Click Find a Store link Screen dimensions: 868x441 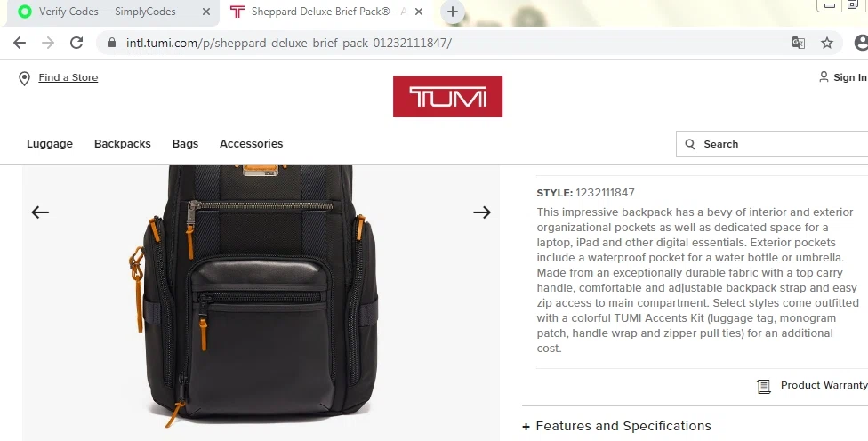pos(68,77)
